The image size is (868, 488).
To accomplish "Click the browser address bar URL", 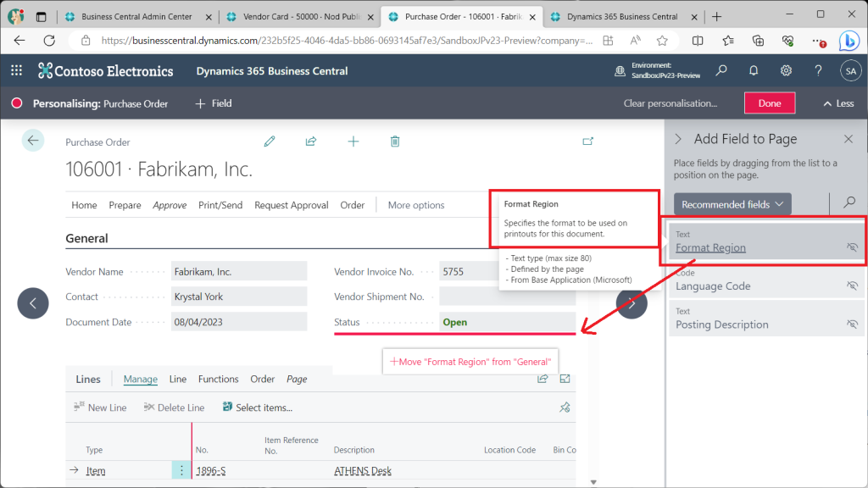I will 347,41.
